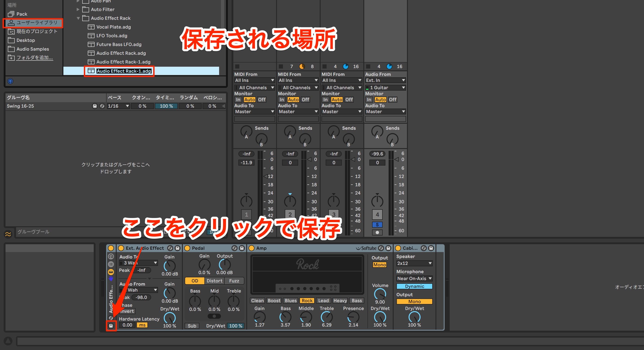The width and height of the screenshot is (644, 350).
Task: Select the Clean amp model
Action: point(257,300)
